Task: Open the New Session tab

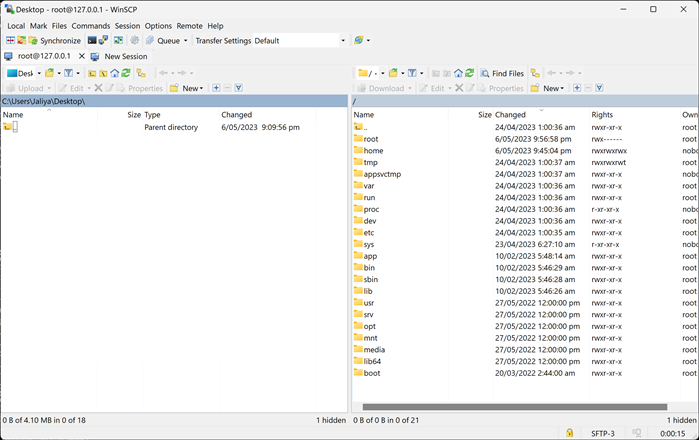Action: (119, 57)
